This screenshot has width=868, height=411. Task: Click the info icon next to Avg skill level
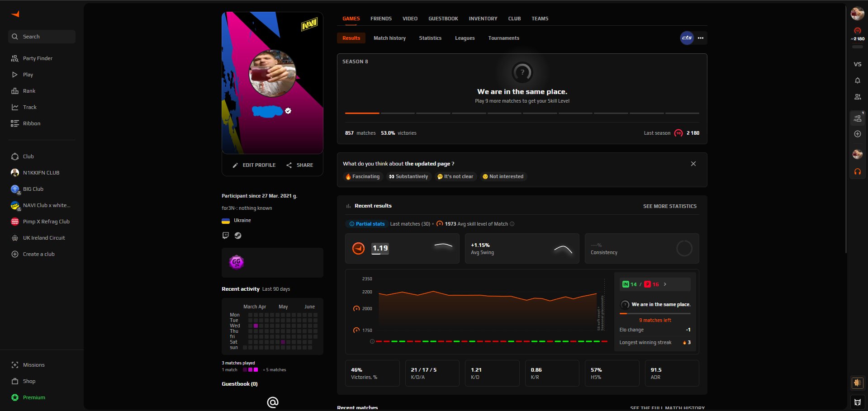pos(512,224)
